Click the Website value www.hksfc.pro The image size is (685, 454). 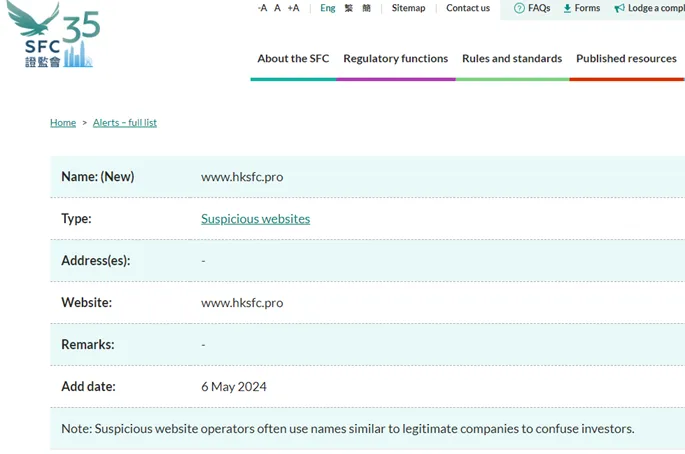(x=242, y=303)
